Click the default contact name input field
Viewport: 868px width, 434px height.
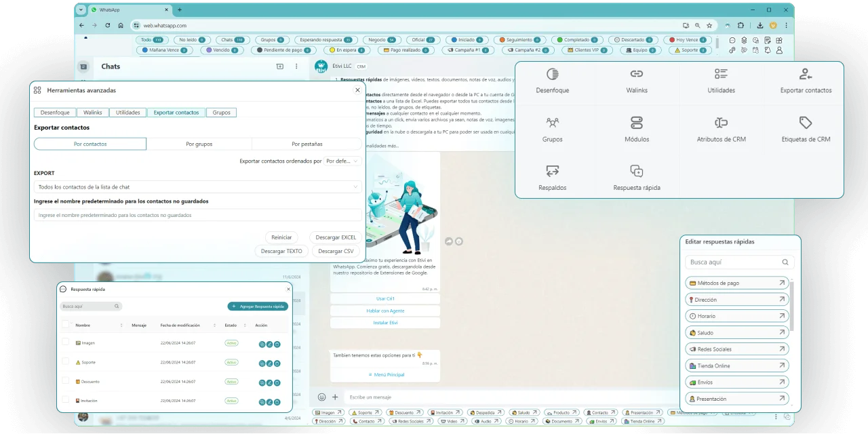pos(197,215)
